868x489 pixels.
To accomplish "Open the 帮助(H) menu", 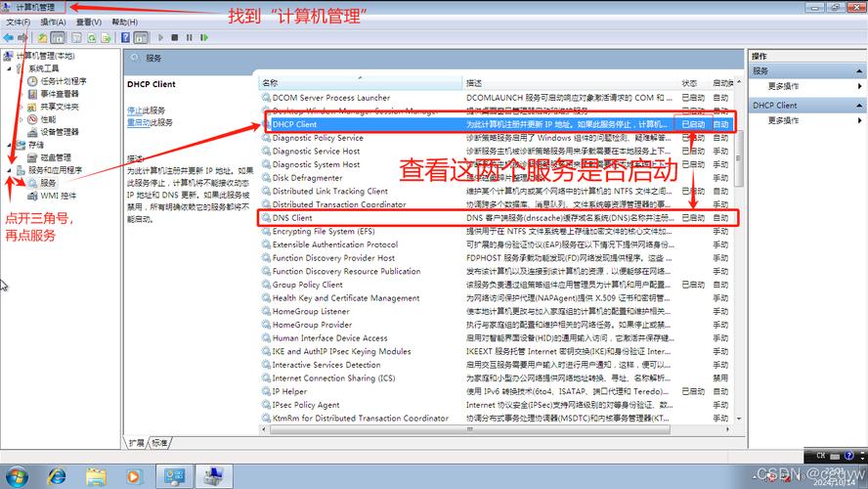I will [x=124, y=22].
